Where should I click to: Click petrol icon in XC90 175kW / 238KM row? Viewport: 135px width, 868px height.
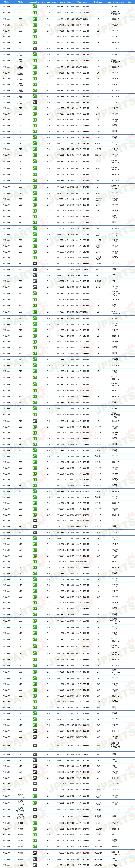35,835
